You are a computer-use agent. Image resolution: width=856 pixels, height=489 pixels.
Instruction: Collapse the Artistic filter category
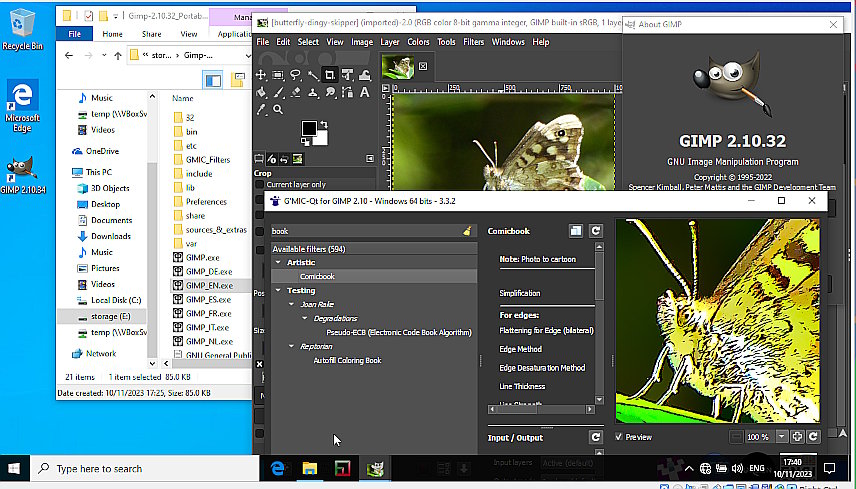(278, 263)
